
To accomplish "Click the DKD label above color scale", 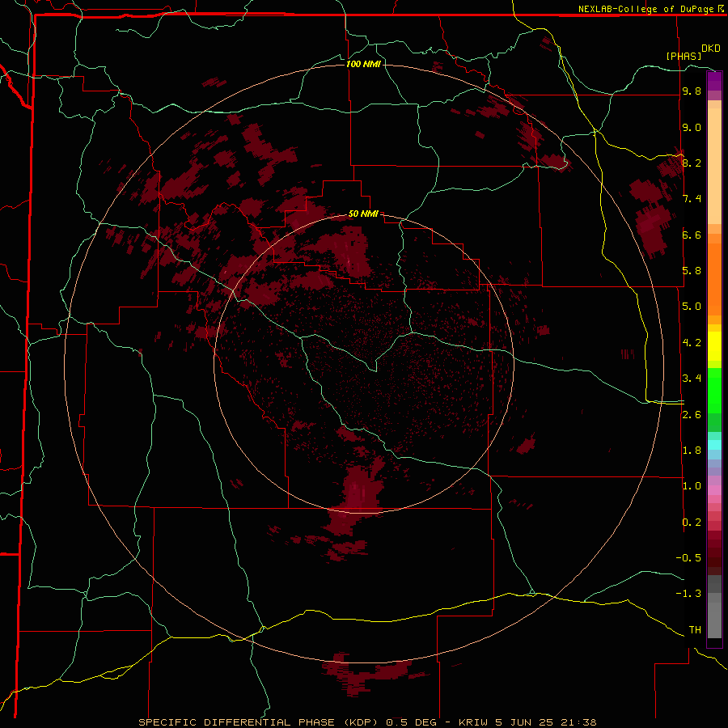I will pyautogui.click(x=711, y=49).
